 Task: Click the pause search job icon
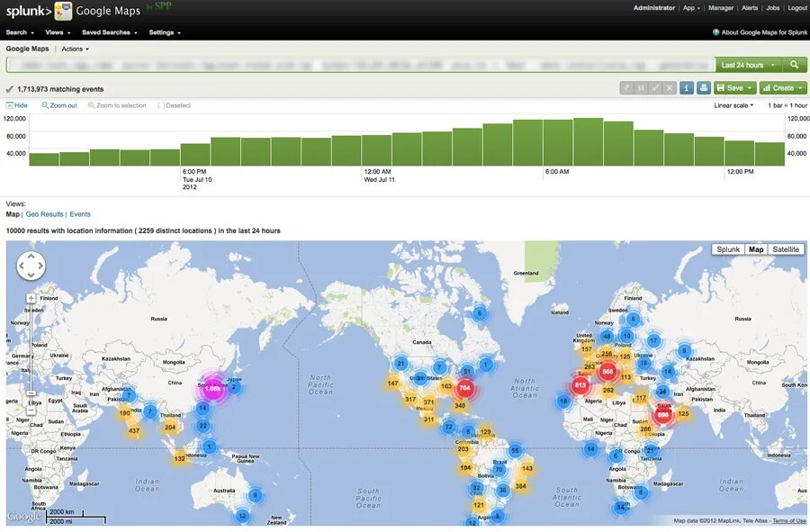coord(641,88)
